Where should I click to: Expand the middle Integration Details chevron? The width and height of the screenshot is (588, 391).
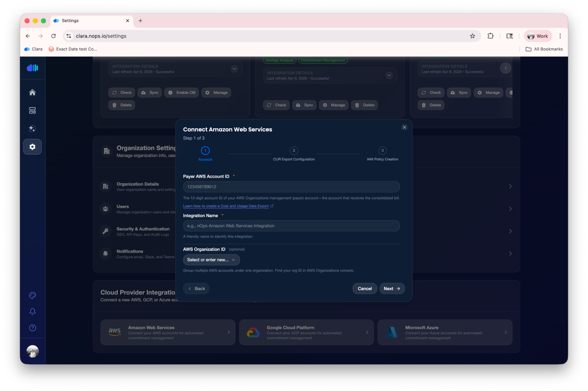coord(389,76)
